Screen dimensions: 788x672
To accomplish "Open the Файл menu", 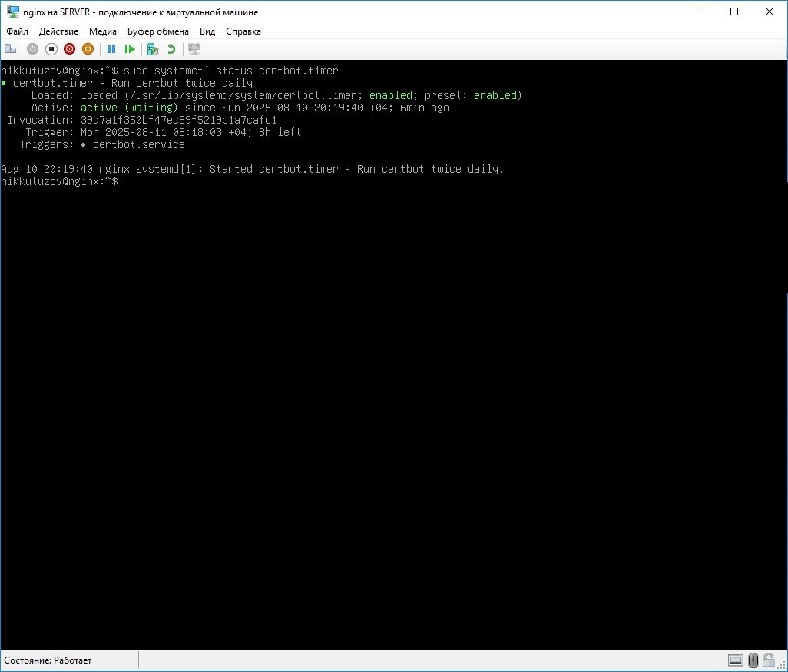I will (x=17, y=31).
